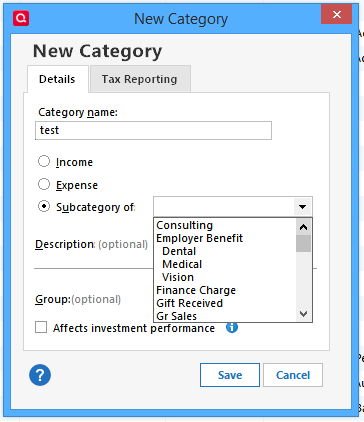Click the Quicken logo icon in title bar
Viewport: 364px width, 422px height.
21,18
